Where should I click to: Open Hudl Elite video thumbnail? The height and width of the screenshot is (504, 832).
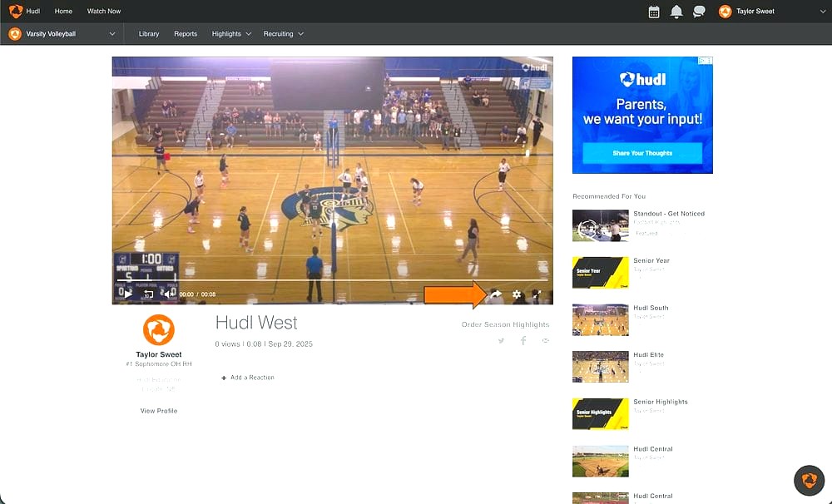[x=600, y=367]
